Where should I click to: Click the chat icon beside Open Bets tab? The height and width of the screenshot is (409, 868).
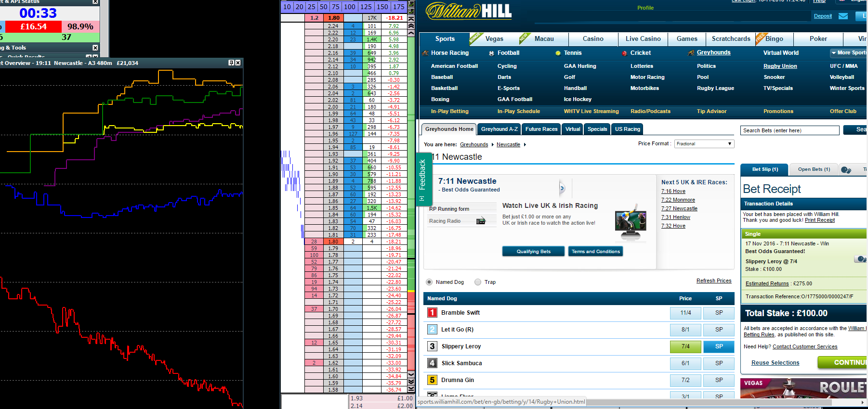pos(846,169)
